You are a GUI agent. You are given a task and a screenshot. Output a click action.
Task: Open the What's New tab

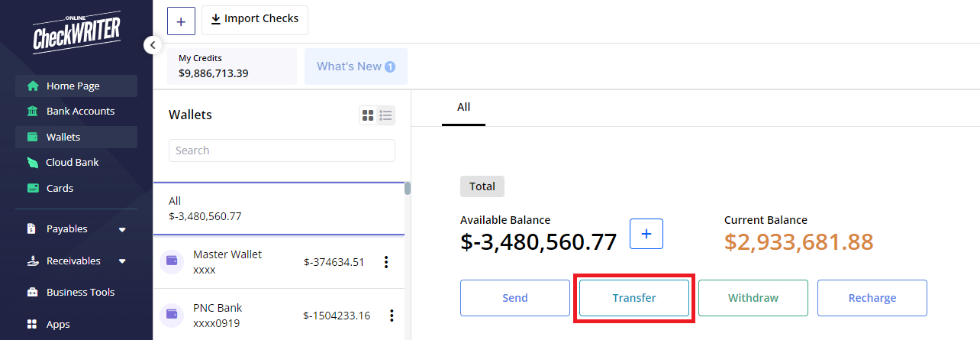tap(356, 66)
